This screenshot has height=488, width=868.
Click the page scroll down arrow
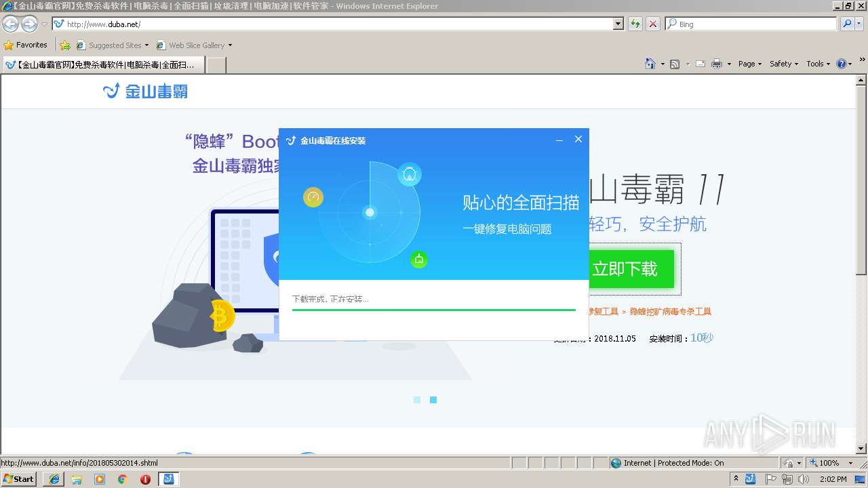pos(862,449)
